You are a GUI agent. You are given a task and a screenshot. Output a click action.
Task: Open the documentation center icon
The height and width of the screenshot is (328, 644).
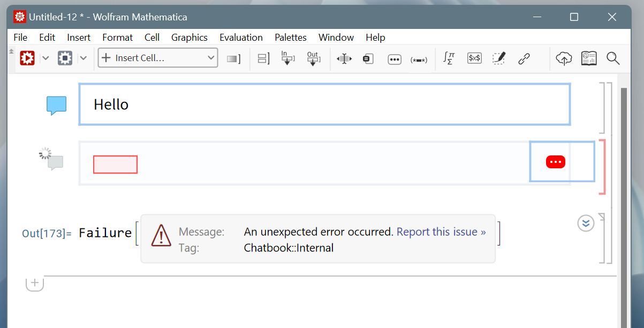pyautogui.click(x=589, y=58)
